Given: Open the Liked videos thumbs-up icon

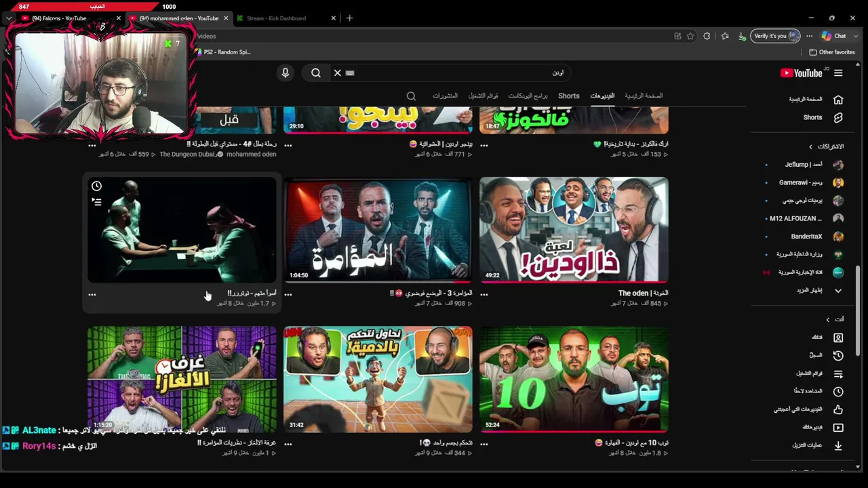Looking at the screenshot, I should tap(838, 409).
